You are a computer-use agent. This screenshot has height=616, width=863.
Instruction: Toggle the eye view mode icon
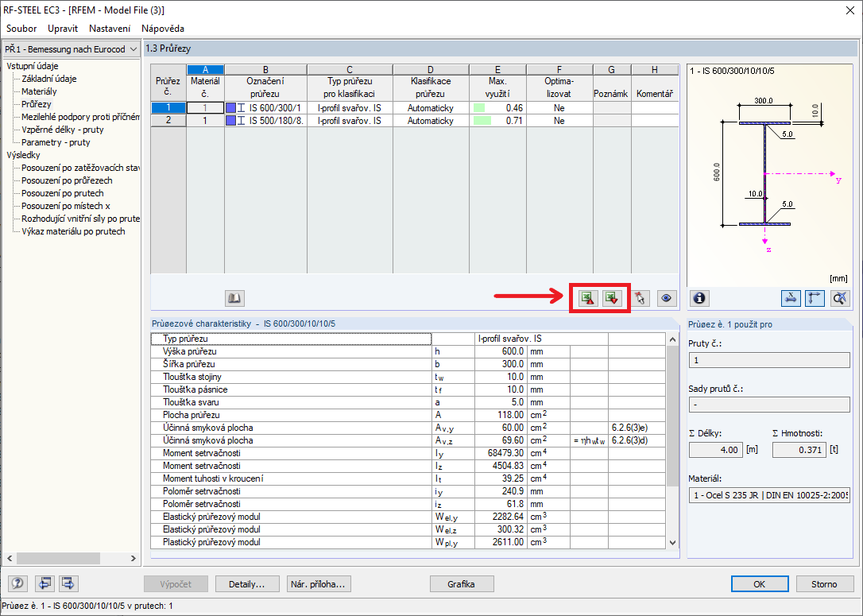point(667,298)
